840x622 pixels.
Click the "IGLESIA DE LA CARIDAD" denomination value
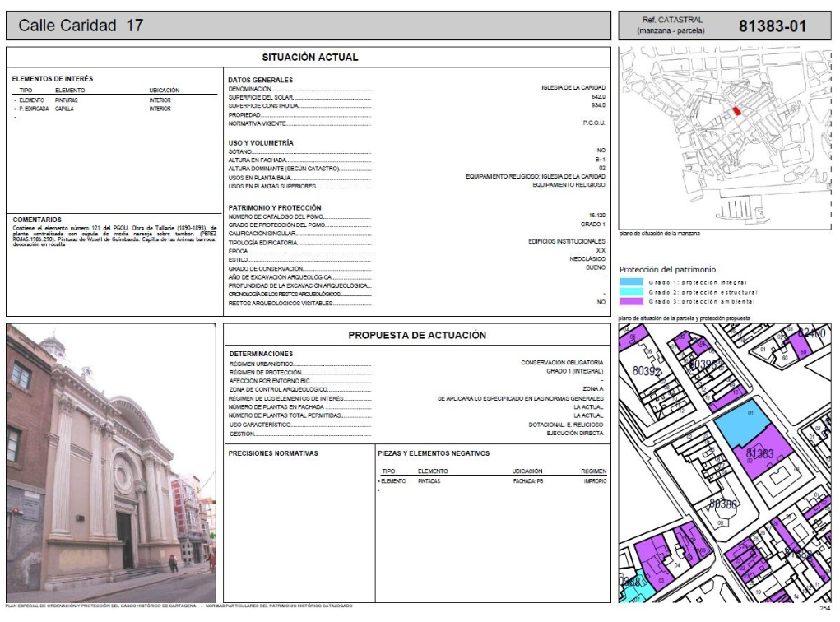coord(573,87)
